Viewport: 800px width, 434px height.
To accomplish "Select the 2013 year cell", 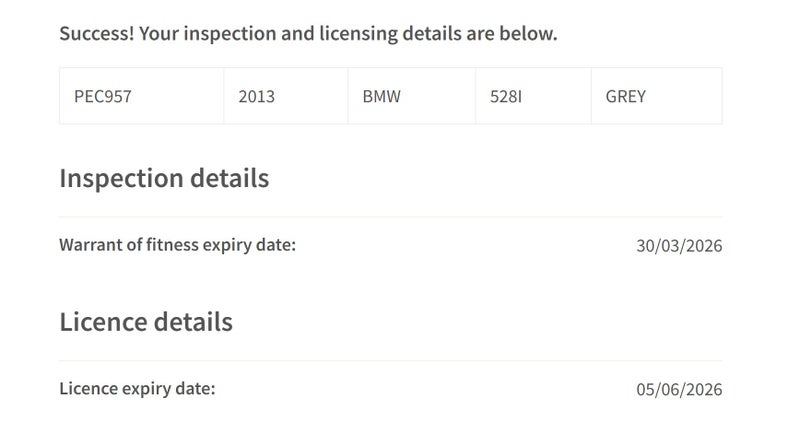I will point(256,97).
